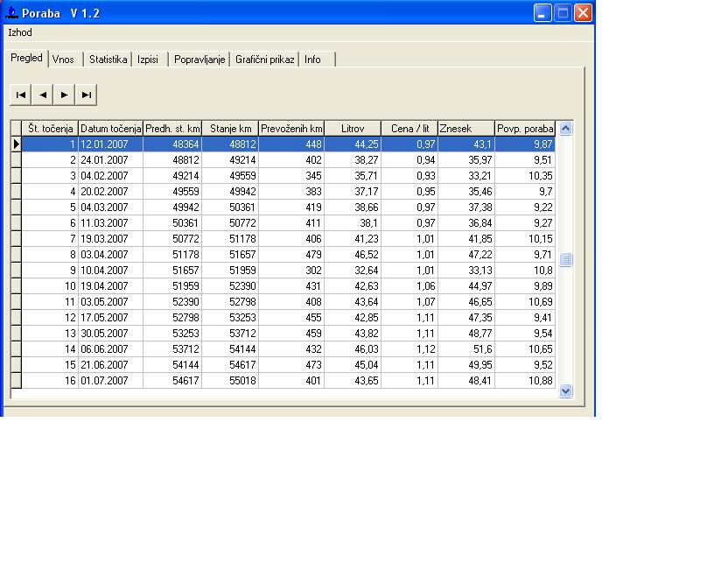Click Povp. poraba cell 10,35
The height and width of the screenshot is (570, 728).
point(525,176)
